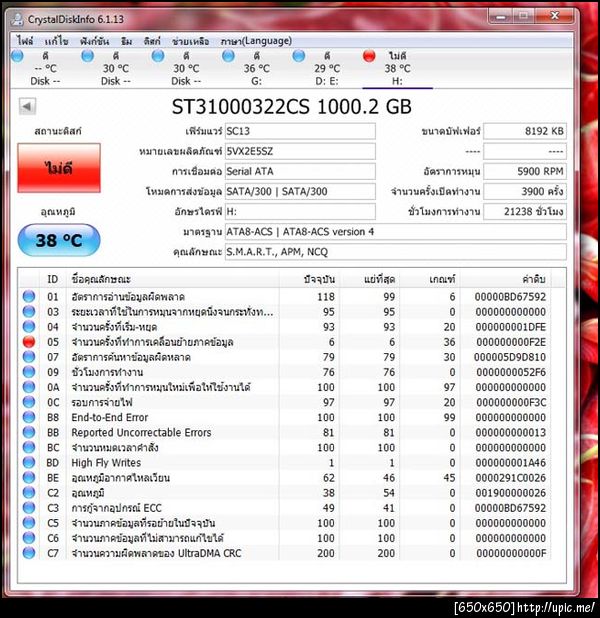
Task: Click the ค่าดิบ raw values column header
Action: 505,279
